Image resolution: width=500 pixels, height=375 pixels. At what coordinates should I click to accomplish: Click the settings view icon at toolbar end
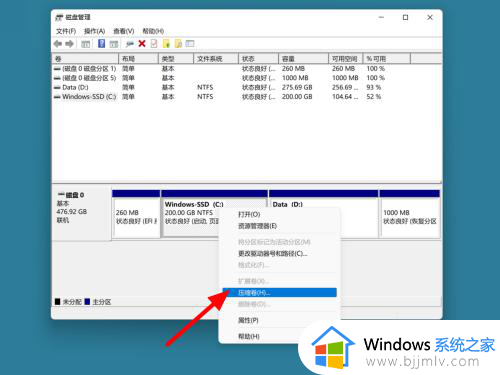click(x=190, y=44)
